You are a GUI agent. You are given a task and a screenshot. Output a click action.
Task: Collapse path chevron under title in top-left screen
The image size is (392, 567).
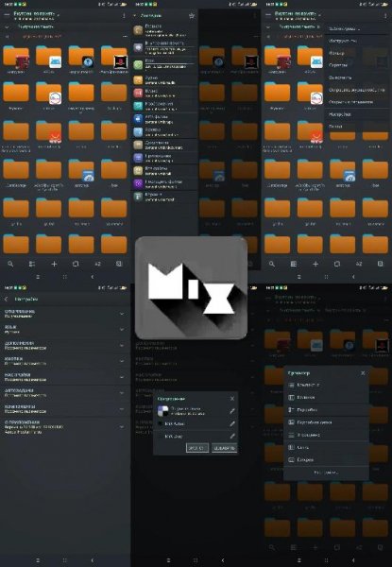click(7, 26)
